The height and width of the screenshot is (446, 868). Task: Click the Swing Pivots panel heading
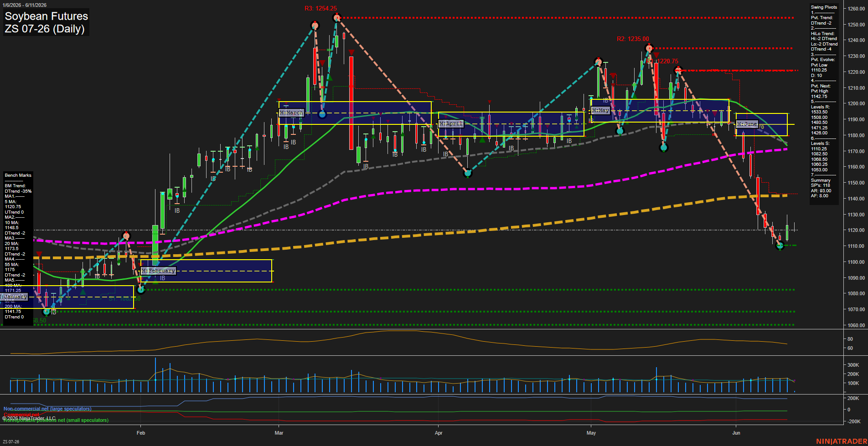click(x=824, y=7)
